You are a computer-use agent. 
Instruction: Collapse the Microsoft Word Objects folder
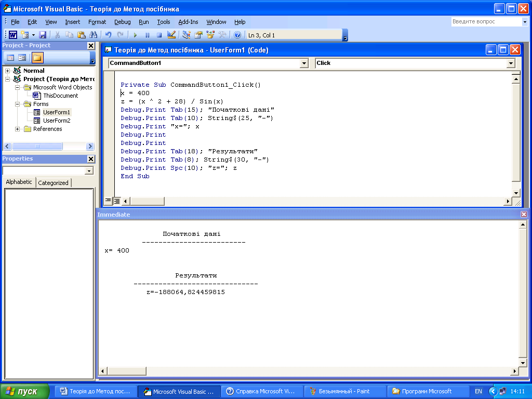pyautogui.click(x=17, y=87)
